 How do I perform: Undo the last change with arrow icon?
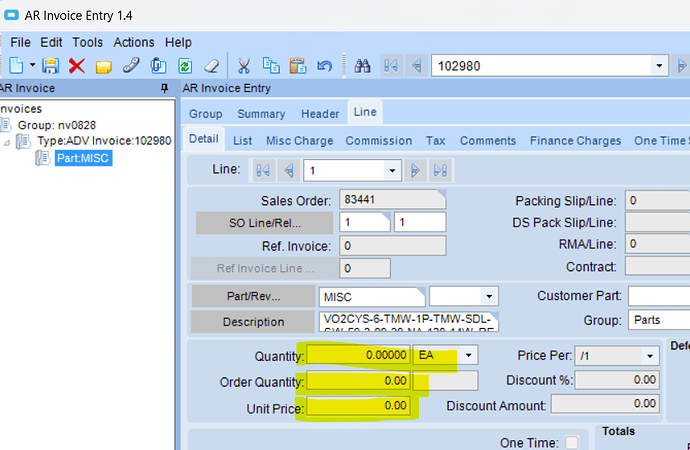point(324,66)
